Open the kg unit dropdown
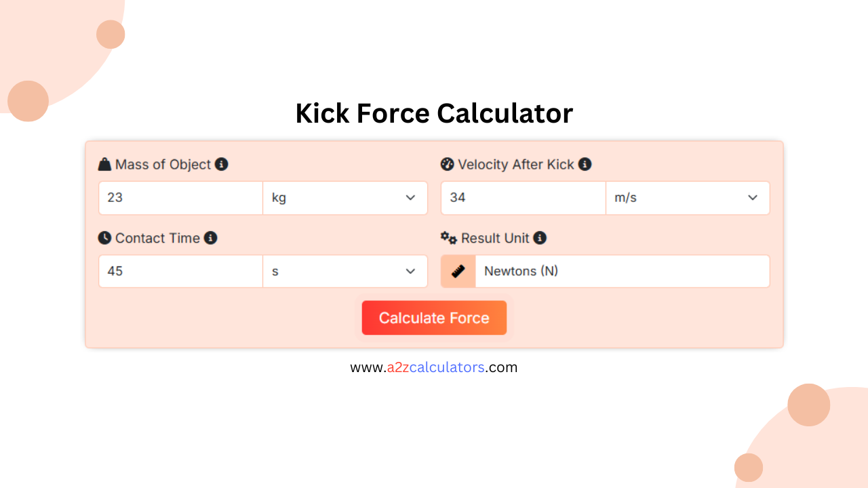This screenshot has width=868, height=488. pos(345,198)
